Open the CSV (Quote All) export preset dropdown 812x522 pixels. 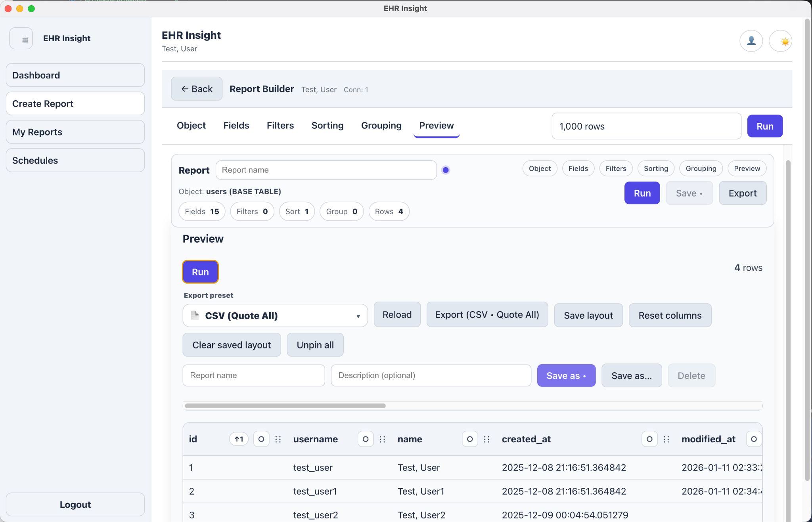point(275,315)
